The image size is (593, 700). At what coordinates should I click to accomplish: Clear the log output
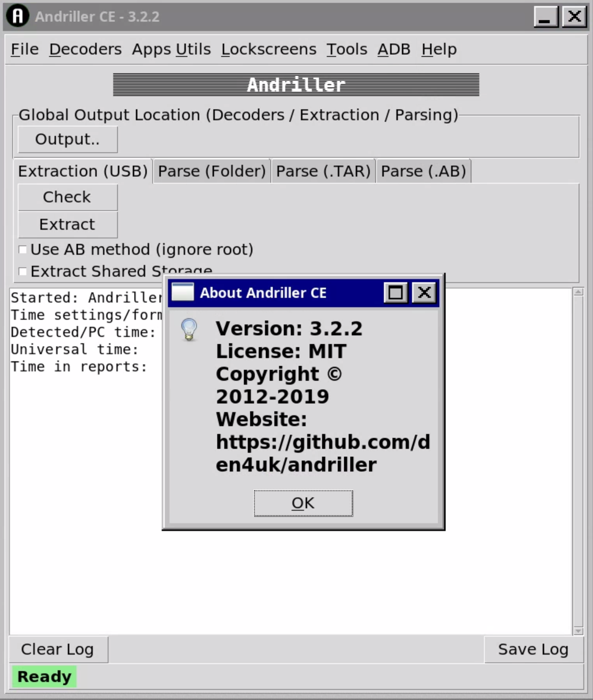[x=57, y=649]
